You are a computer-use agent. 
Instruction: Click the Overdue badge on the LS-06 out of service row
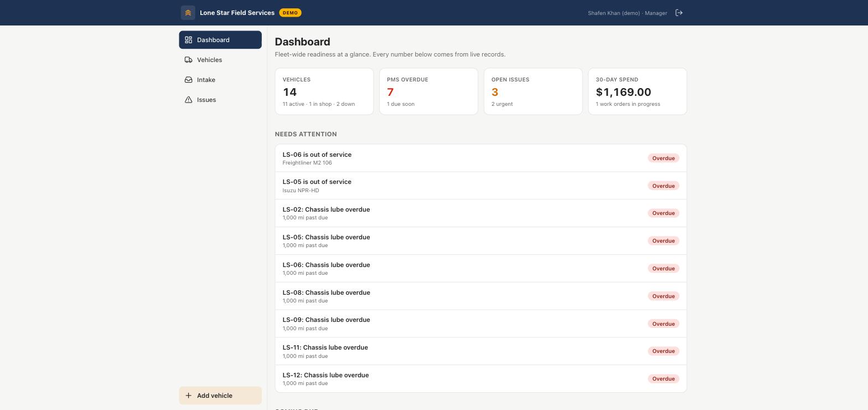click(x=663, y=158)
